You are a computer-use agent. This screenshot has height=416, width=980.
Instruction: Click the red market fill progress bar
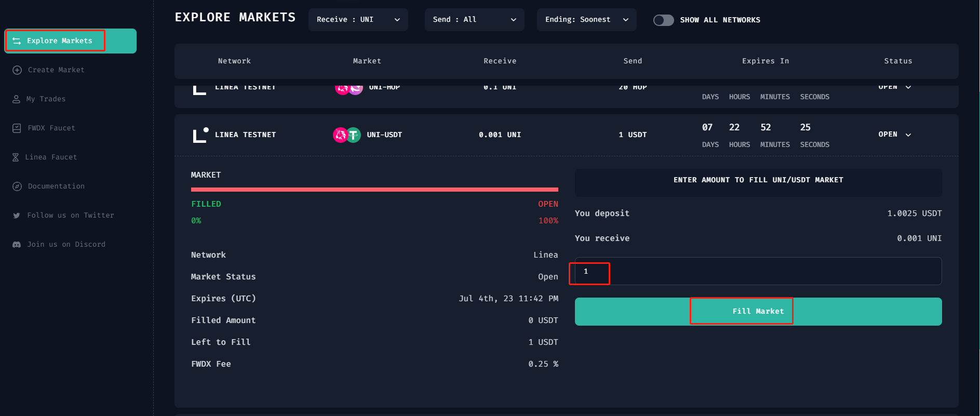[374, 190]
